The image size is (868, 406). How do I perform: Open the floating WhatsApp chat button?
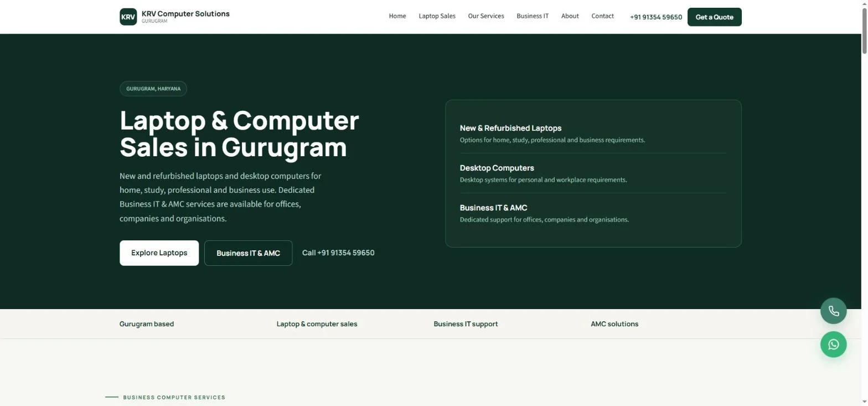click(x=833, y=345)
